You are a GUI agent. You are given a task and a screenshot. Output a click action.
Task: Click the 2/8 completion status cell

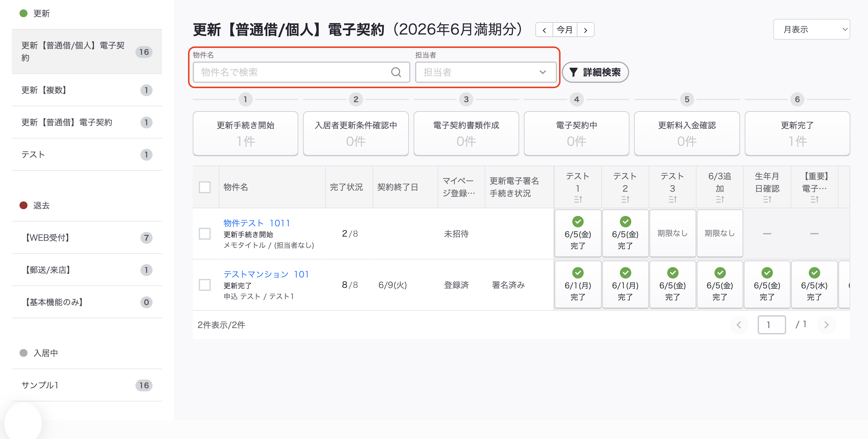tap(350, 234)
